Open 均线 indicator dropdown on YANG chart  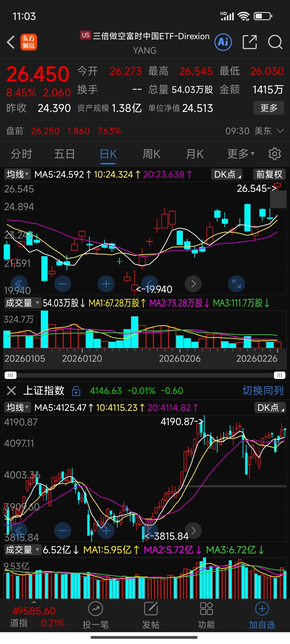pos(17,174)
